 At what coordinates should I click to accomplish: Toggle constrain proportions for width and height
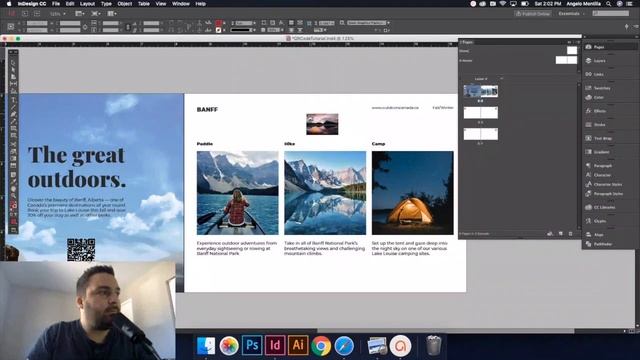[85, 27]
